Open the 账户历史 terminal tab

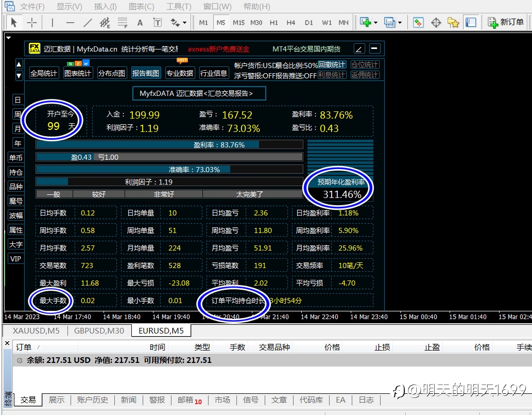pyautogui.click(x=93, y=400)
